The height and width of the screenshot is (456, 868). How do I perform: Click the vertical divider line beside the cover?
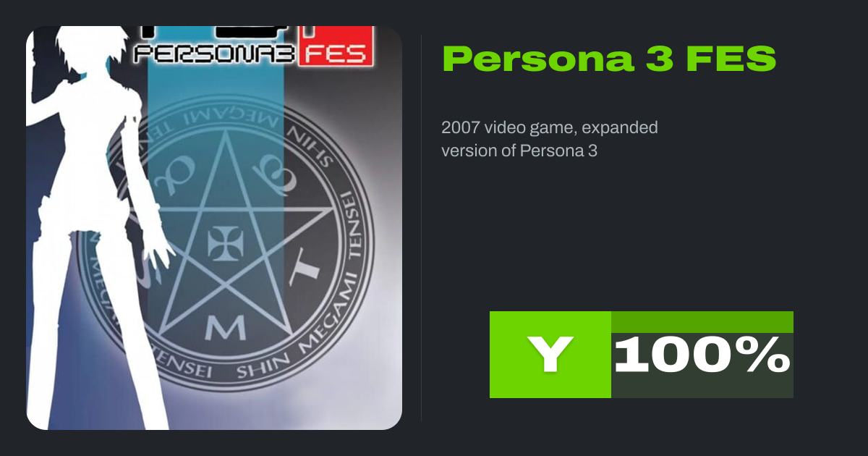(x=421, y=228)
